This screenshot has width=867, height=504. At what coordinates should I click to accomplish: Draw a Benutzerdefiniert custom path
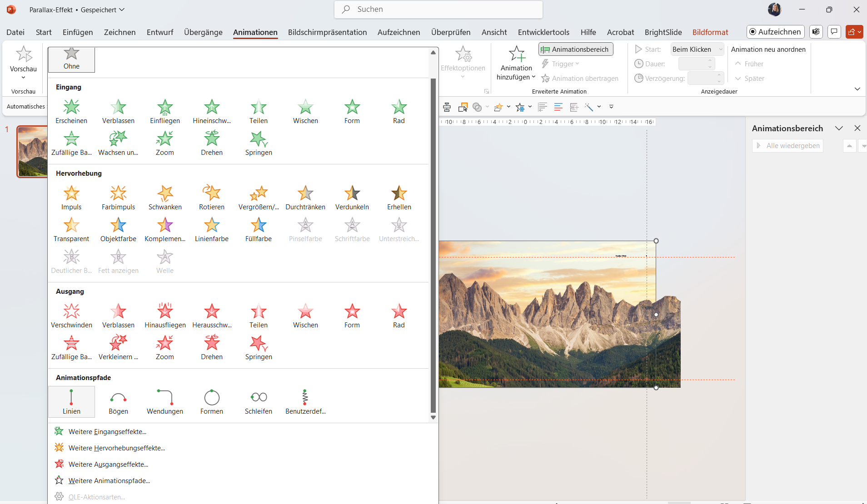pos(305,402)
